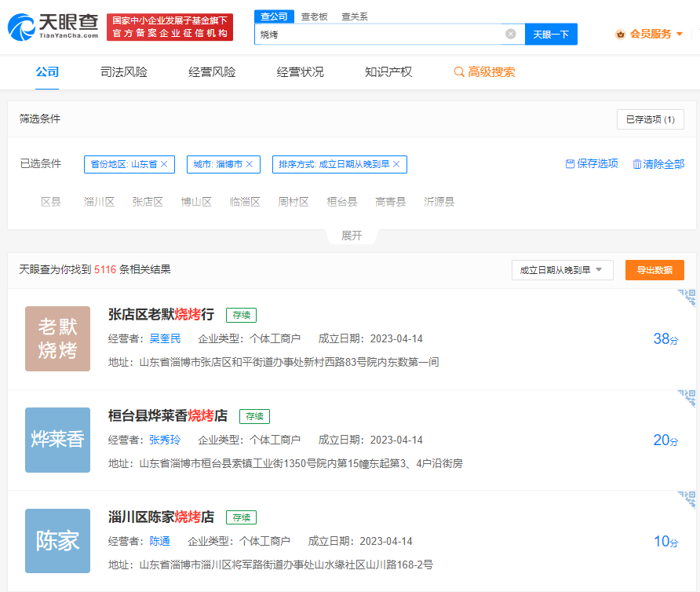This screenshot has height=592, width=700.
Task: Open operator 陈通 profile
Action: click(160, 541)
